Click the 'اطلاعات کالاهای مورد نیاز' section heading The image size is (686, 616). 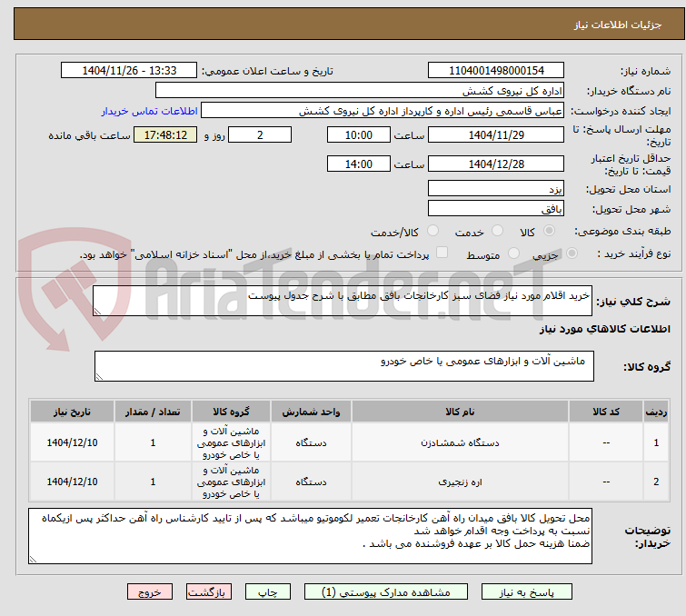point(604,329)
